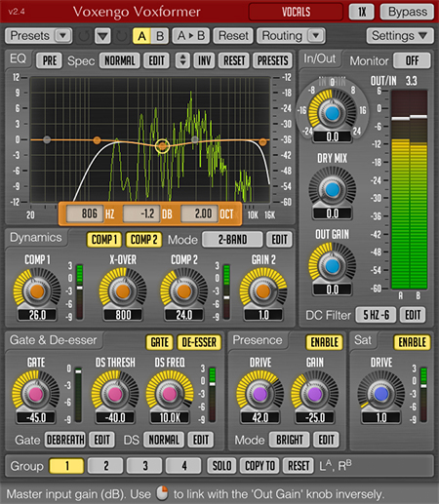
Task: Open the Presets dropdown
Action: (38, 36)
